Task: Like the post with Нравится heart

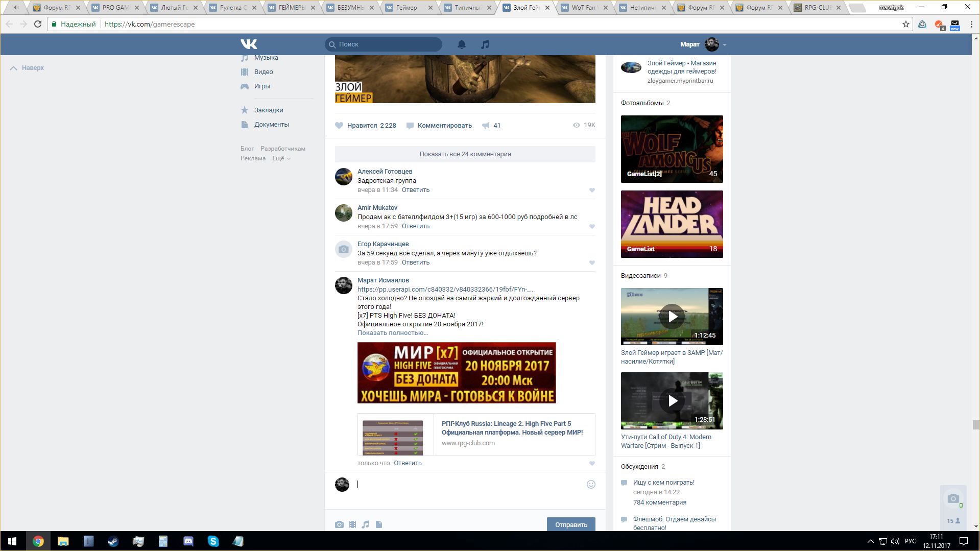Action: pos(339,126)
